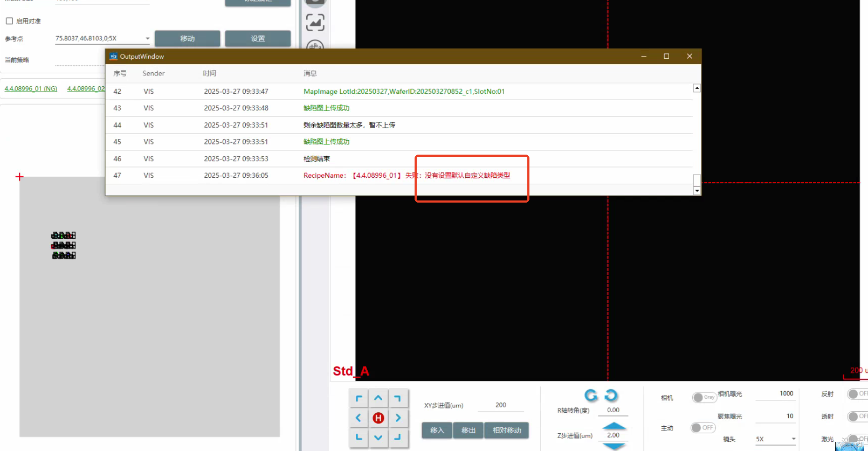Edit the 相机曝光 1000 field
Screen dimensions: 868x451
click(x=775, y=394)
